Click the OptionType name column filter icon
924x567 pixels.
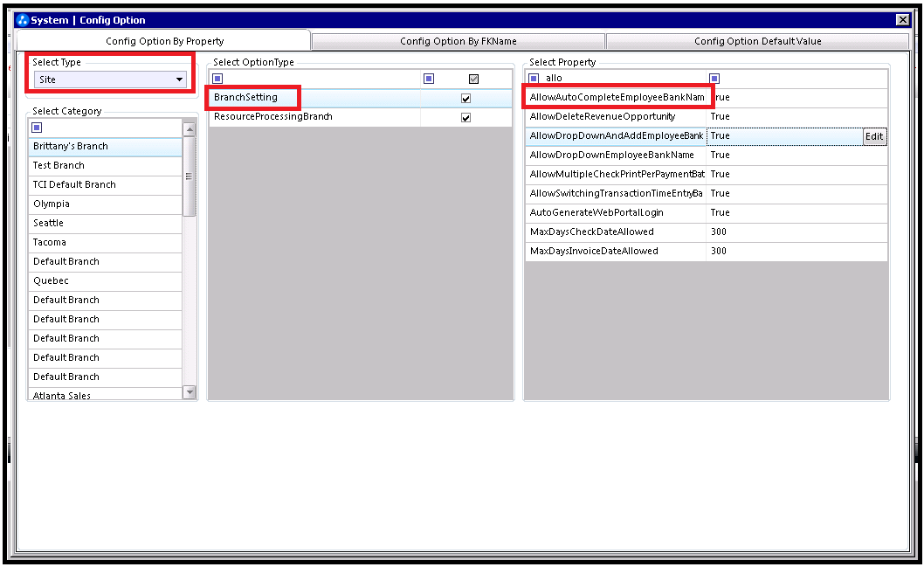[x=217, y=79]
